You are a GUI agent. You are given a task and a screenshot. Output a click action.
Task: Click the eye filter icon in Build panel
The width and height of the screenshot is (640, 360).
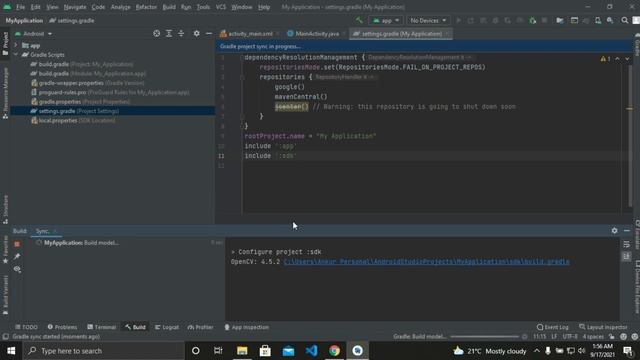click(x=17, y=269)
